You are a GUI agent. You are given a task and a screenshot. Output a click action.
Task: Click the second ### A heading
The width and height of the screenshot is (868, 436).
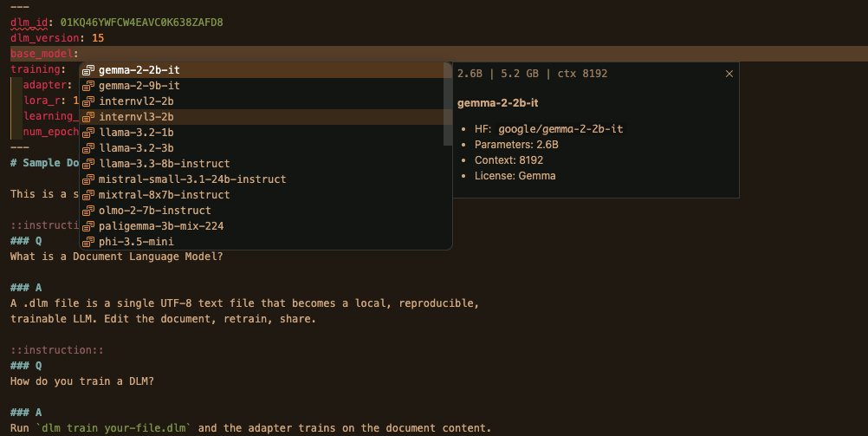[x=26, y=413]
